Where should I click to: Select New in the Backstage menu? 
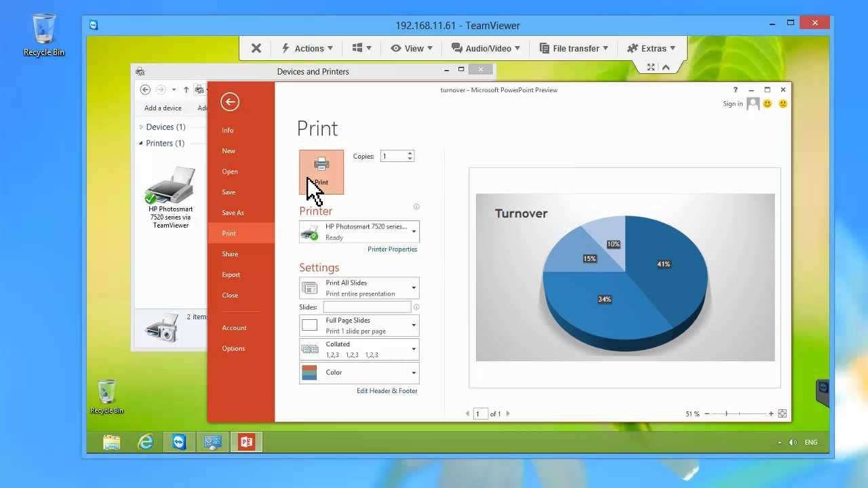click(229, 150)
